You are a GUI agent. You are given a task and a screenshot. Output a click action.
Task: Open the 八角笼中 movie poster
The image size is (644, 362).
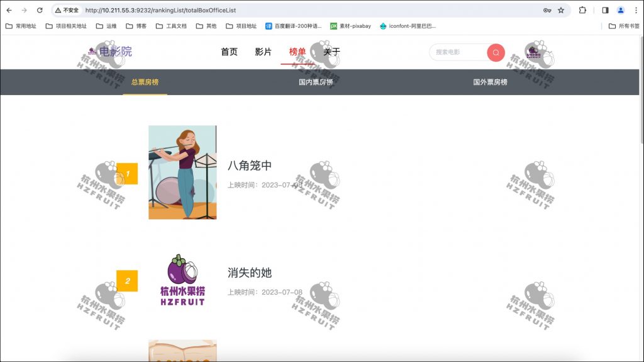[x=182, y=173]
